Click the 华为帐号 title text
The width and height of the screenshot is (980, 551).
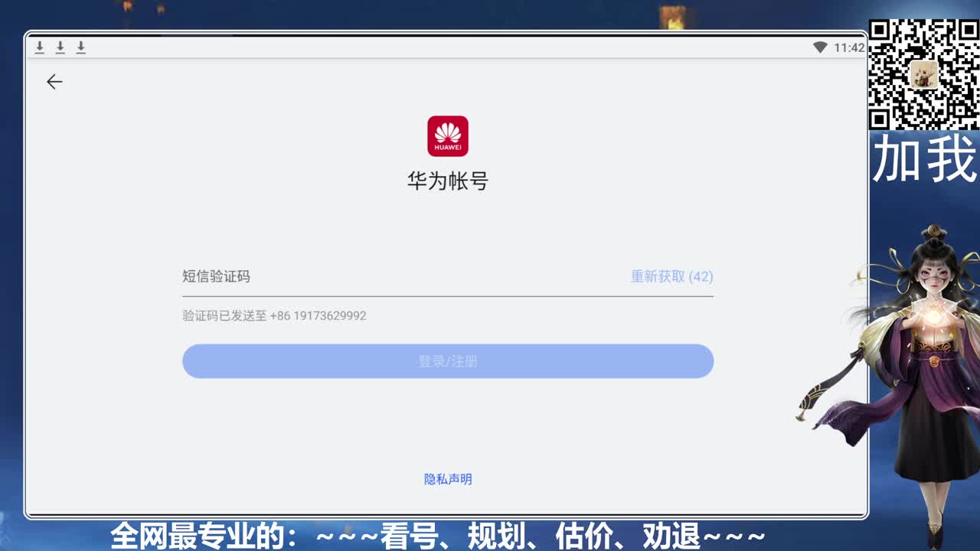[x=448, y=181]
